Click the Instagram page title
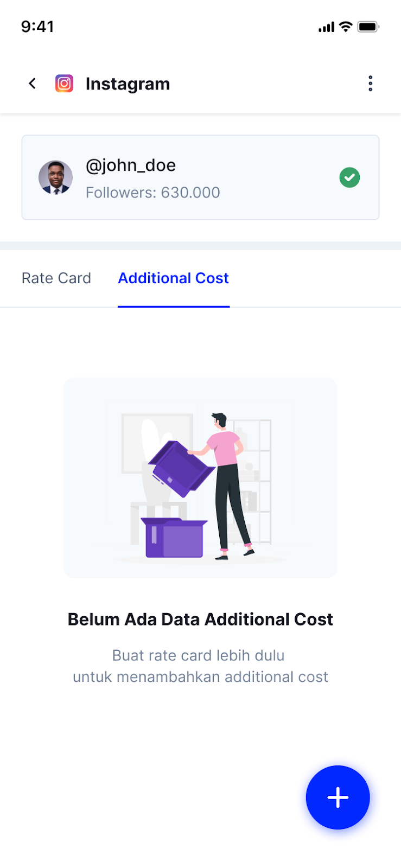Image resolution: width=401 pixels, height=868 pixels. [x=128, y=84]
